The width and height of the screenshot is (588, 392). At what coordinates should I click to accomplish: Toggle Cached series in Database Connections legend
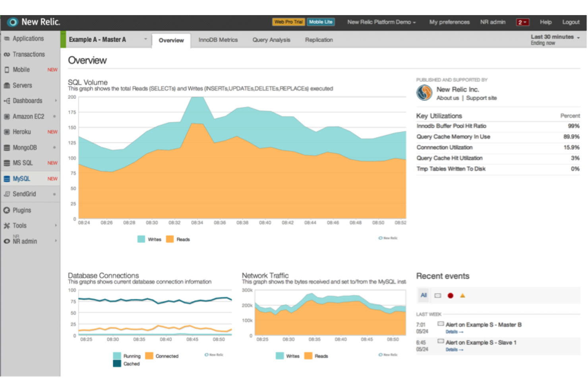126,363
